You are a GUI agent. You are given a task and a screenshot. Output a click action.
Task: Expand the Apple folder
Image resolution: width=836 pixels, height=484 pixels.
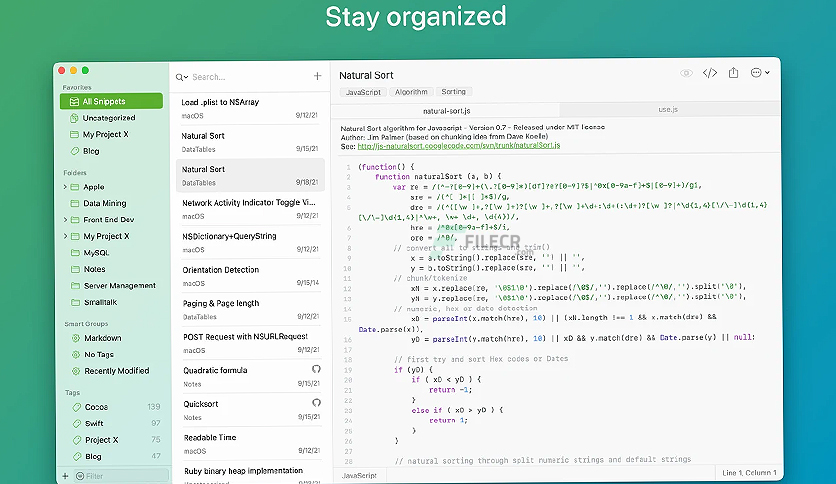tap(65, 187)
